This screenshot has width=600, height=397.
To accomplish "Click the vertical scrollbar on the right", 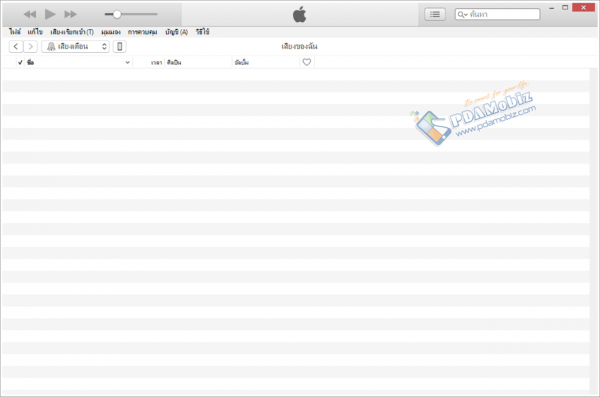I will point(593,230).
